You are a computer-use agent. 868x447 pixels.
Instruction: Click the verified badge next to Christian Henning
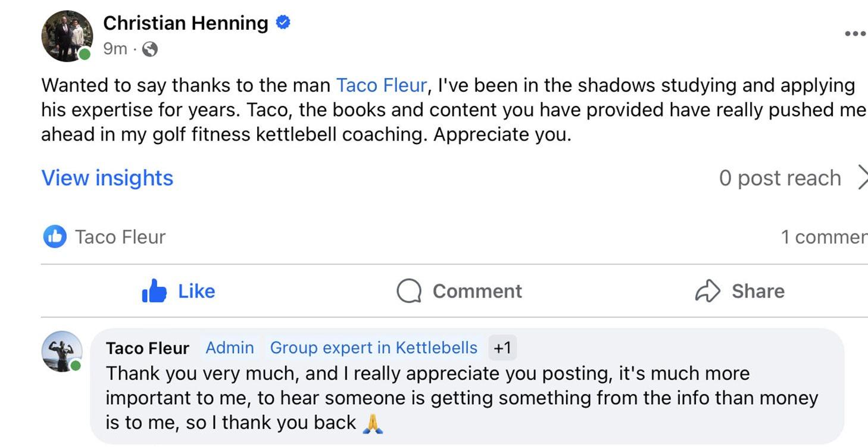pos(284,22)
